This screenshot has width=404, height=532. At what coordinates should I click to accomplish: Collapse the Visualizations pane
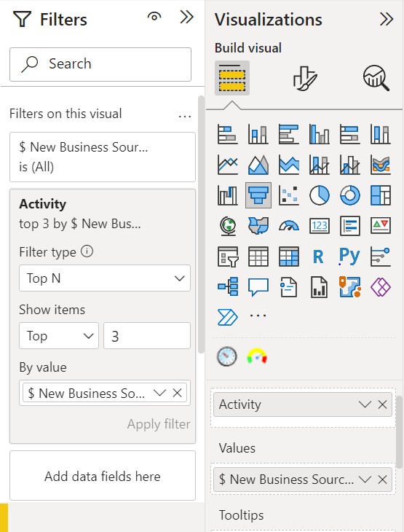(387, 19)
